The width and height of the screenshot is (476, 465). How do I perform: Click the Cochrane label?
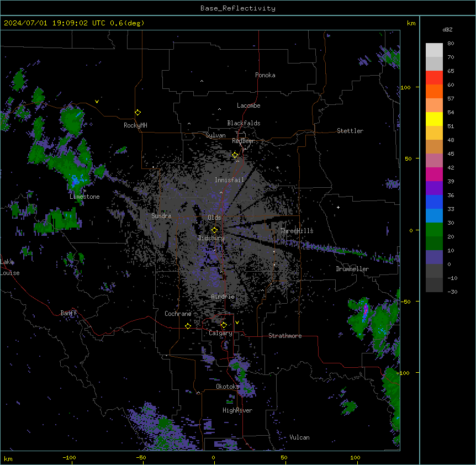click(178, 314)
